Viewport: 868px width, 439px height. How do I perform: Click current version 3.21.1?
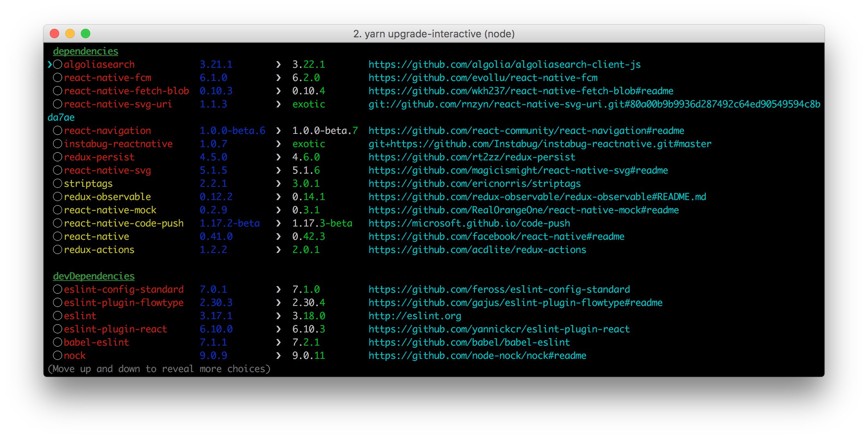tap(216, 65)
